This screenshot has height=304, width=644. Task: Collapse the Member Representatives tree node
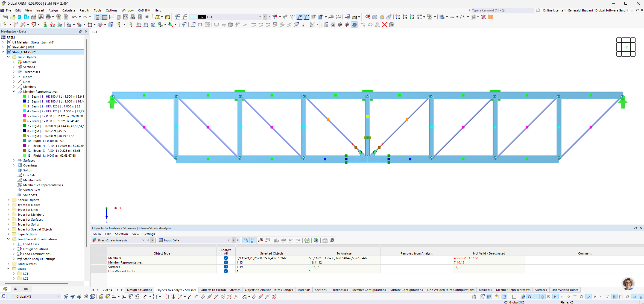point(14,92)
